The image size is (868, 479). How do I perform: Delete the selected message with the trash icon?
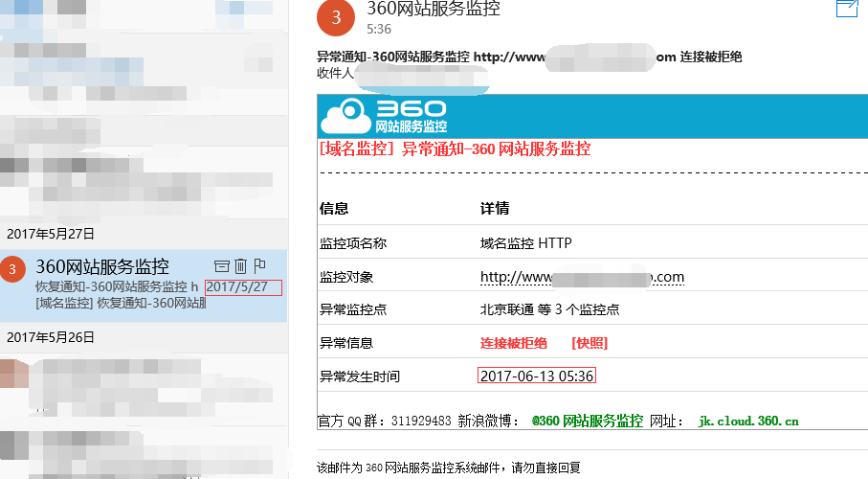(x=240, y=266)
